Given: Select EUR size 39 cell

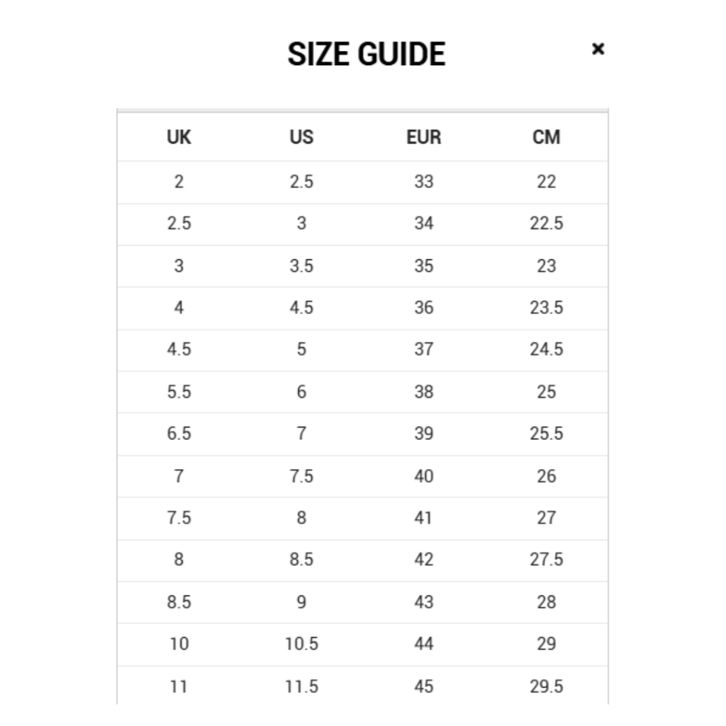Looking at the screenshot, I should (x=424, y=434).
